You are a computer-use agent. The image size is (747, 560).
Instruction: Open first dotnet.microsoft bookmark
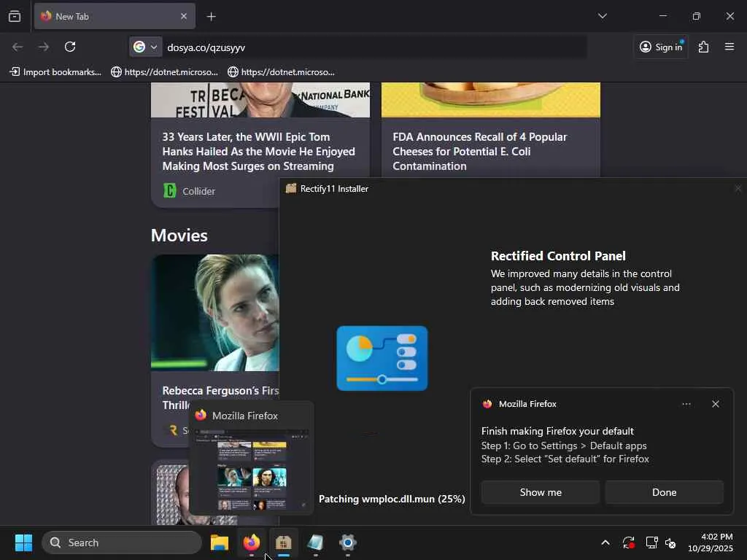tap(164, 72)
